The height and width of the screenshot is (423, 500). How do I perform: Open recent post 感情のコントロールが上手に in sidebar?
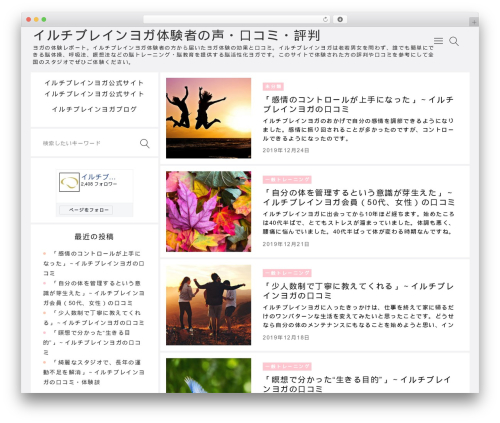(x=94, y=263)
